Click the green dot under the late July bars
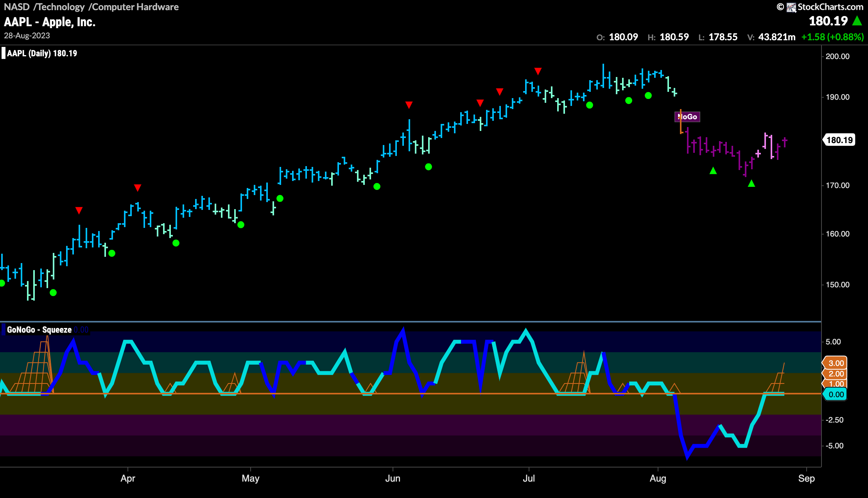Viewport: 868px width, 498px height. pos(648,95)
